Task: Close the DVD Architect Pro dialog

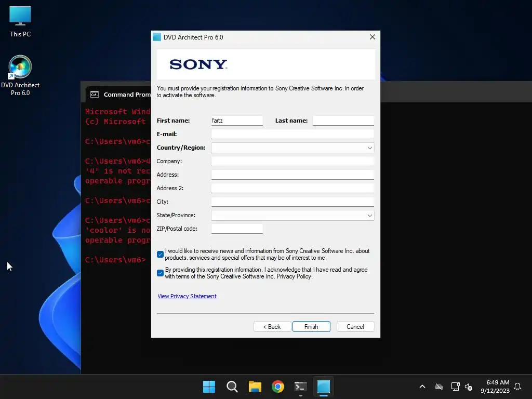Action: (x=372, y=37)
